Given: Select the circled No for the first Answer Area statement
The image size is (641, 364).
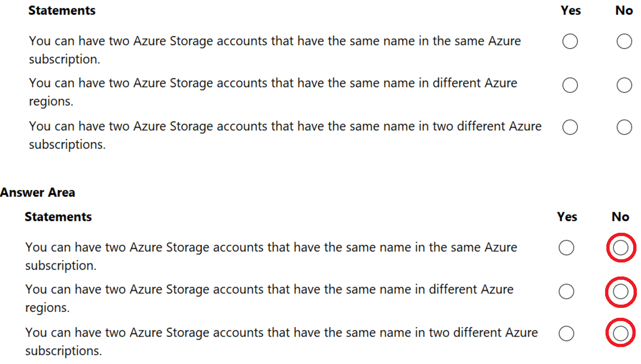Looking at the screenshot, I should 621,248.
